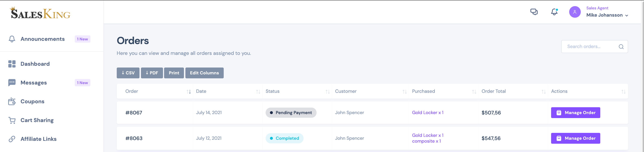
Task: Open the Messages chat icon
Action: 12,83
